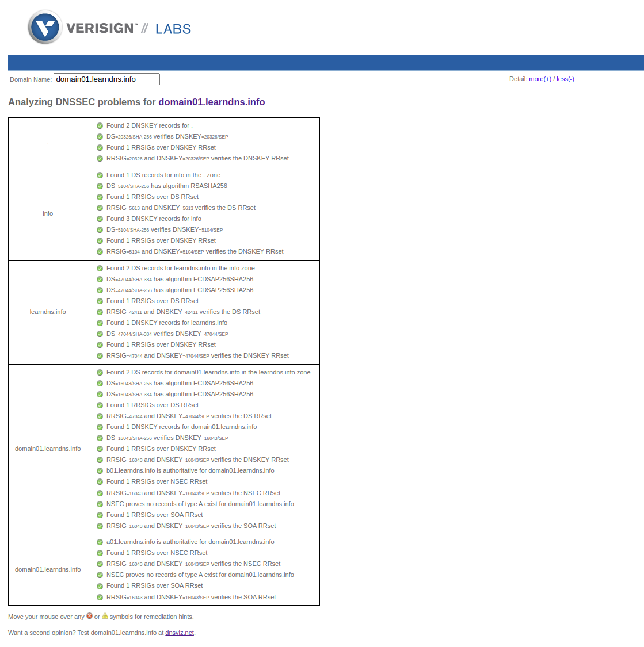
Task: Reduce detail using less(-) link
Action: (x=565, y=79)
